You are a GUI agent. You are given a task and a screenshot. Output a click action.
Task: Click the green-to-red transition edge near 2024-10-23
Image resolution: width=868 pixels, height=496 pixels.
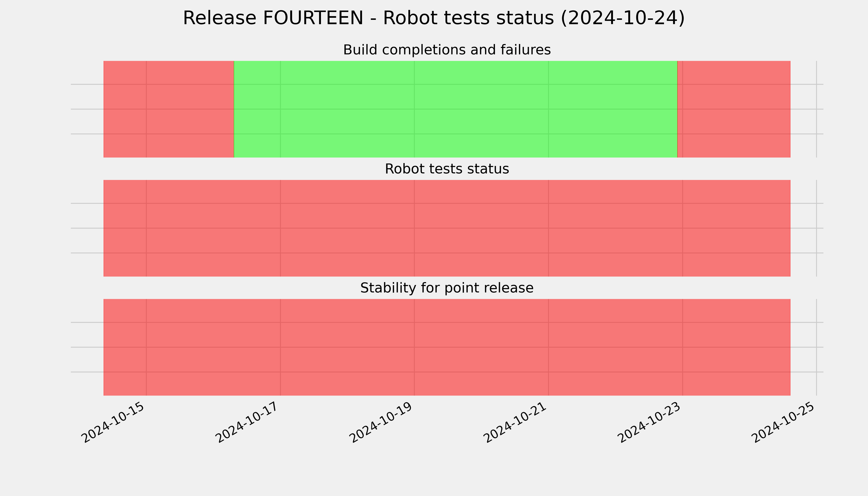click(678, 109)
